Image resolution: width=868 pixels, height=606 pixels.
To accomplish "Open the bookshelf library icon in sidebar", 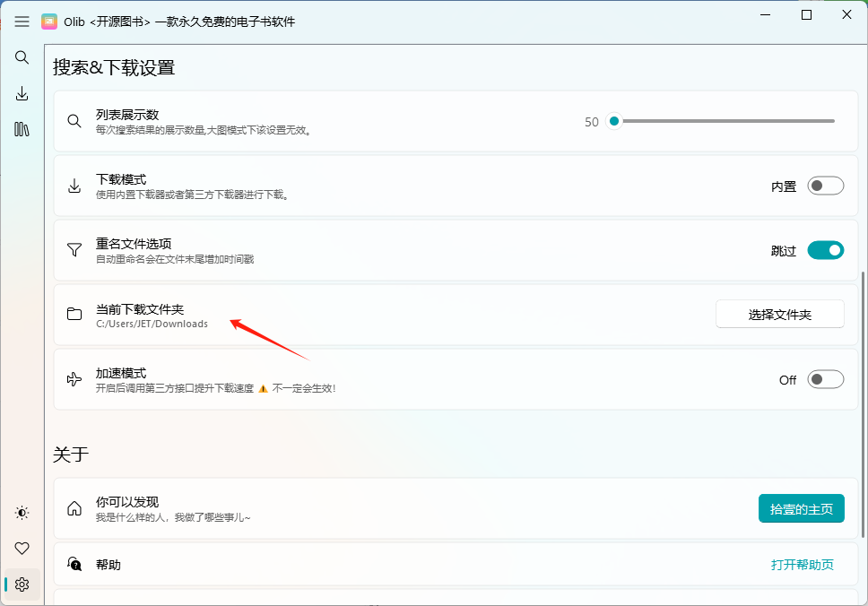I will pos(22,129).
